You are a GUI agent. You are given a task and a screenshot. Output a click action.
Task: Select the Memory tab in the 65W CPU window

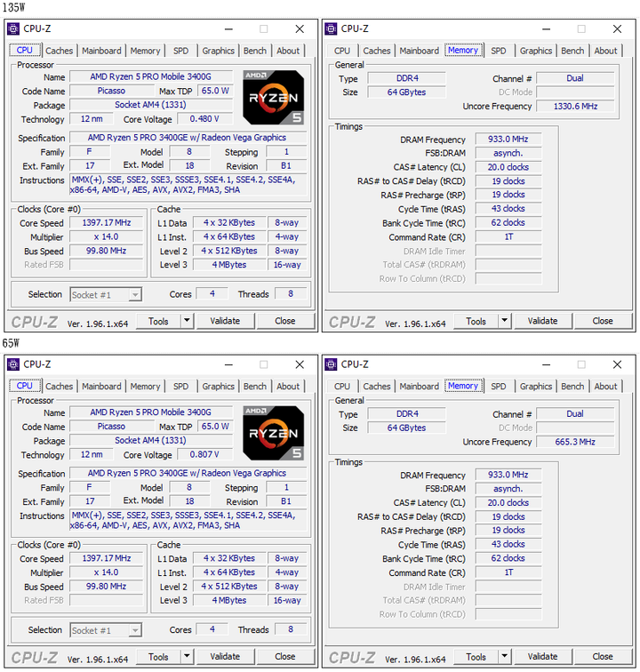pos(145,386)
